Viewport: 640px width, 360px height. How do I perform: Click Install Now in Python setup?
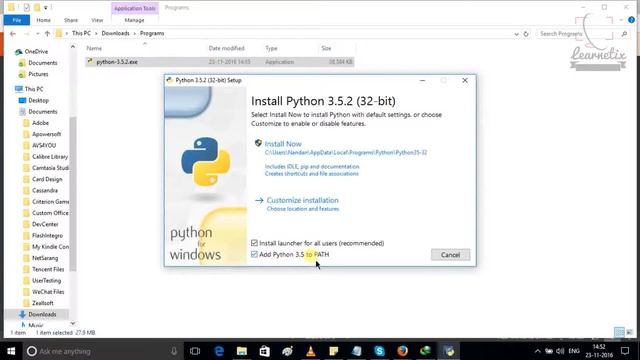coord(283,144)
